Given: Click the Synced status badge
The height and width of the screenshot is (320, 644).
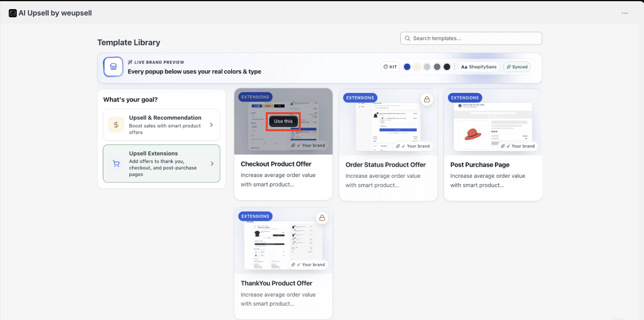Looking at the screenshot, I should point(517,67).
